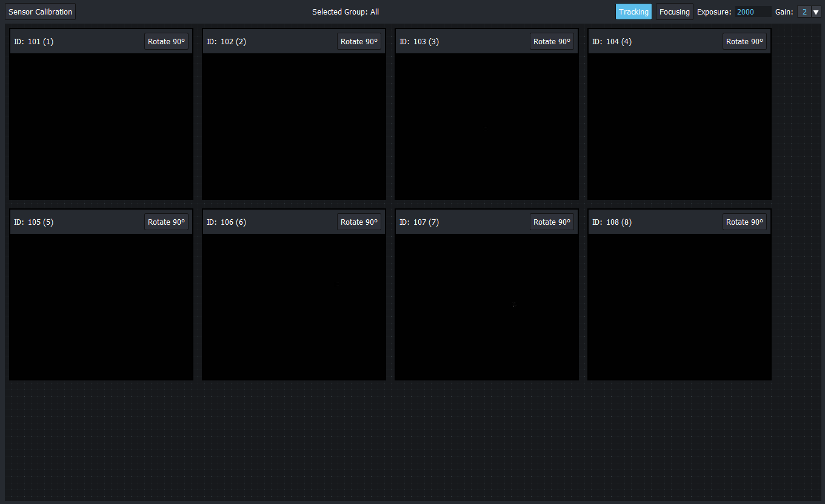Select the camera 101 video feed
825x504 pixels.
[x=101, y=125]
